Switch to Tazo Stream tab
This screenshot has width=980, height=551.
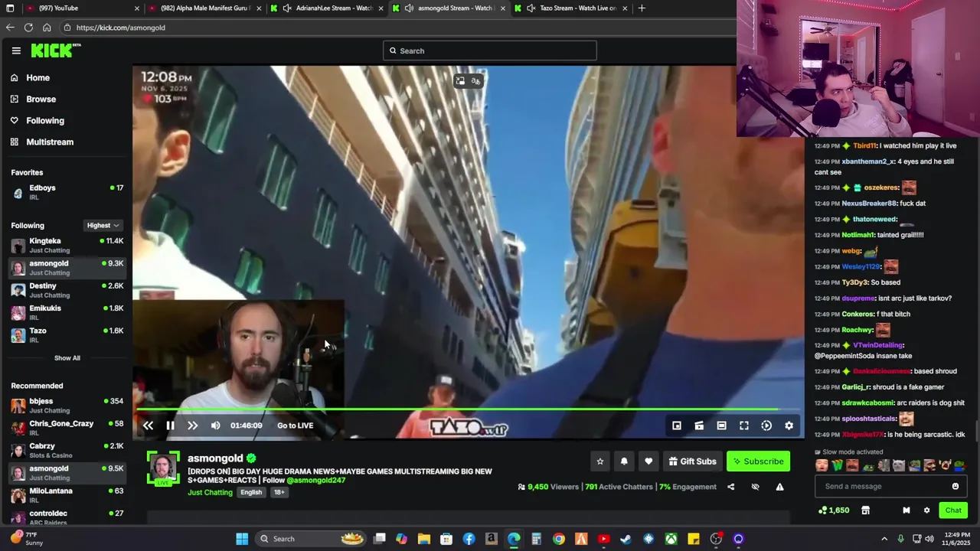[x=571, y=8]
